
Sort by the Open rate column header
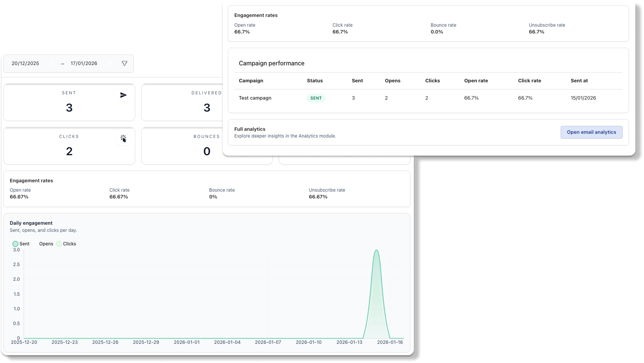[x=476, y=81]
